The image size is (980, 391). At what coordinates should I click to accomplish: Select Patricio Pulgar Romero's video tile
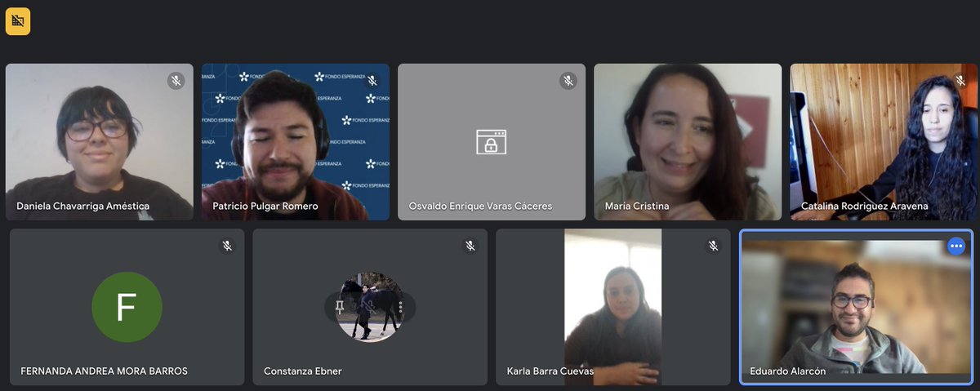tap(296, 142)
